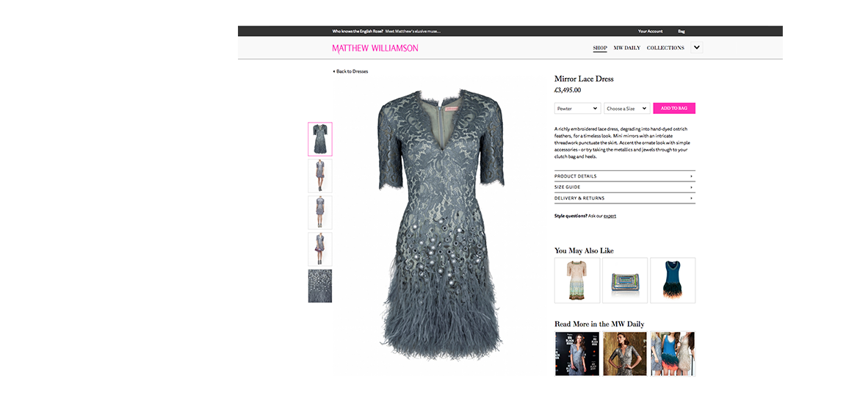
Task: Expand the Size Guide section
Action: coord(624,187)
